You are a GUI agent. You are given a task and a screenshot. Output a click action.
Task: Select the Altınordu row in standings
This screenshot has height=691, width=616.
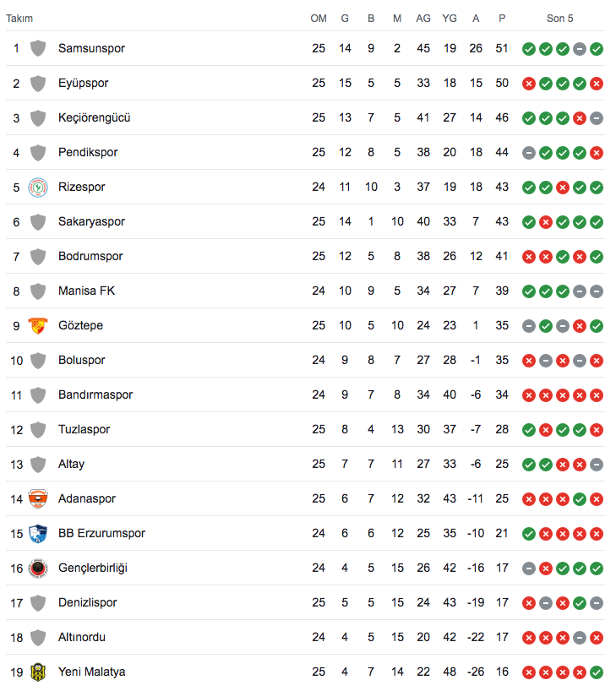305,637
